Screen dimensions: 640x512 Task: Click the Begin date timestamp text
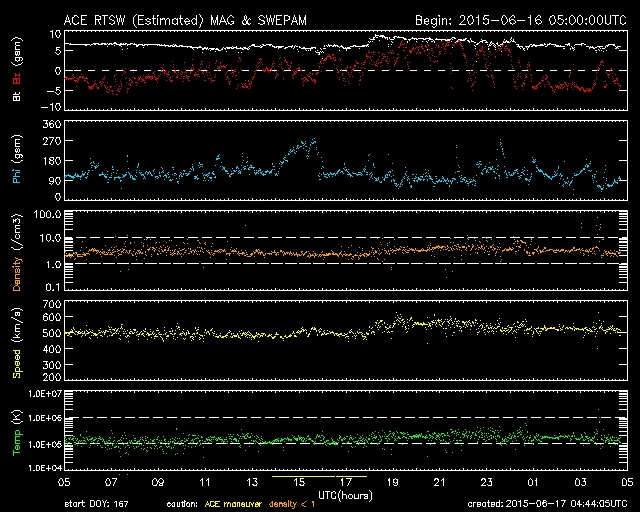point(520,19)
